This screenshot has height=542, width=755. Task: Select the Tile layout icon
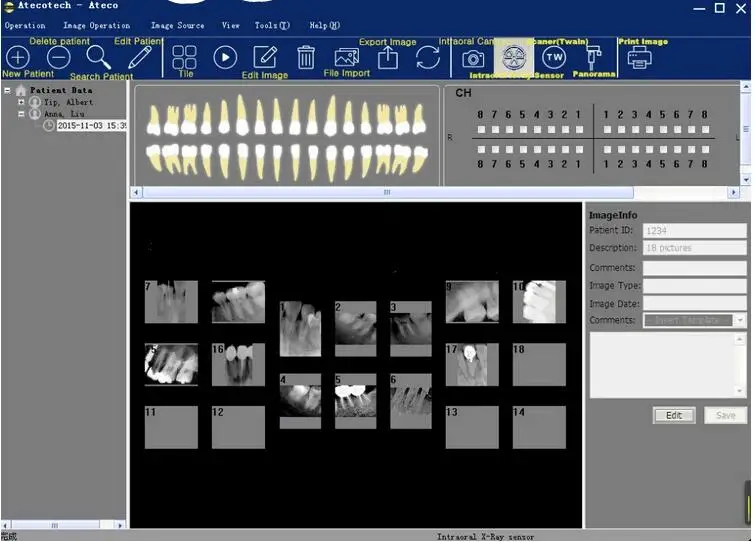(x=184, y=58)
